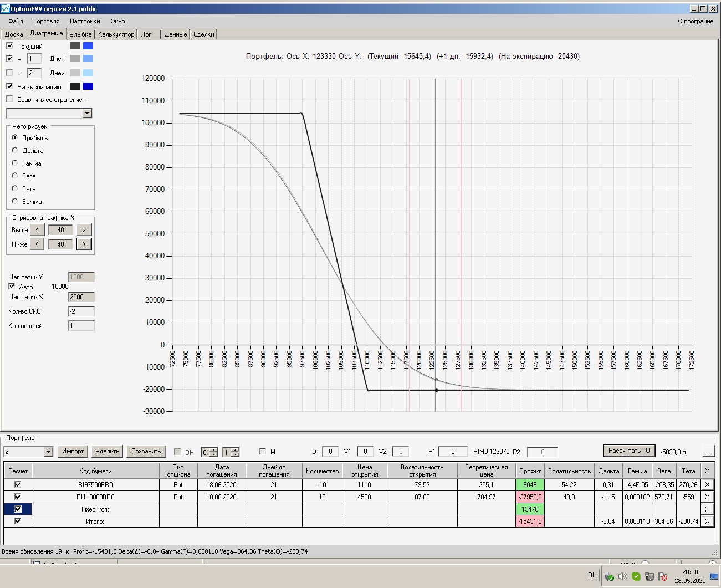
Task: Select the Вега radio button
Action: [x=15, y=176]
